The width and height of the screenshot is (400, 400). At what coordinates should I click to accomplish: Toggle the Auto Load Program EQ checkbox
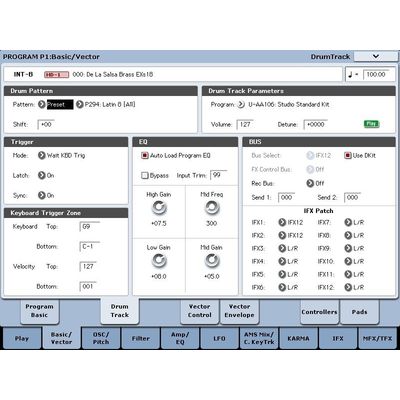[x=145, y=155]
